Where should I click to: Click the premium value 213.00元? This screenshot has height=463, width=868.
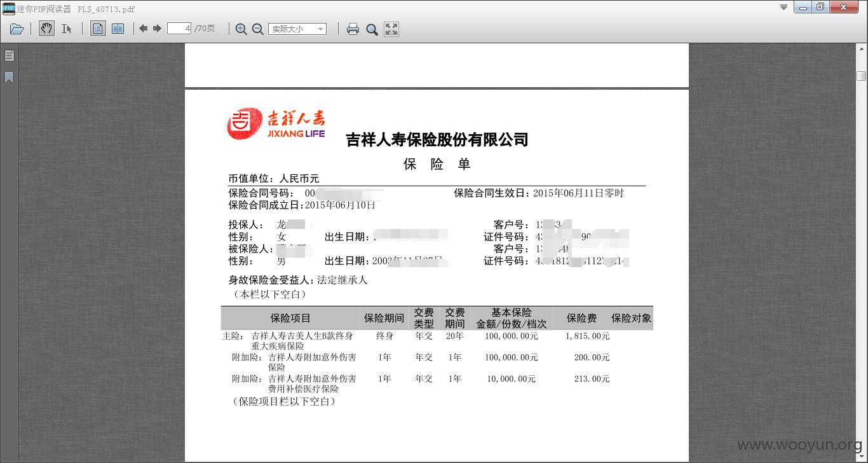point(592,379)
